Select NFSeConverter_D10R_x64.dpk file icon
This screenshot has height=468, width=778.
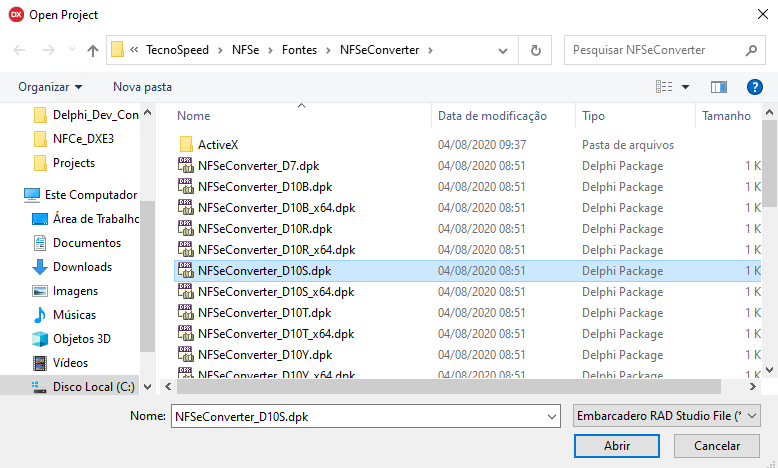click(186, 249)
